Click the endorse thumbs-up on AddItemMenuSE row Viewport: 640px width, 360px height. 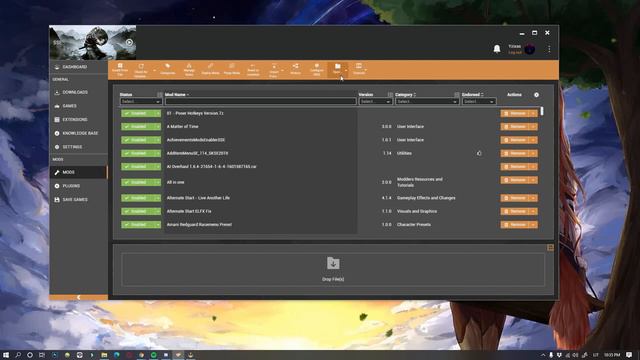(479, 153)
